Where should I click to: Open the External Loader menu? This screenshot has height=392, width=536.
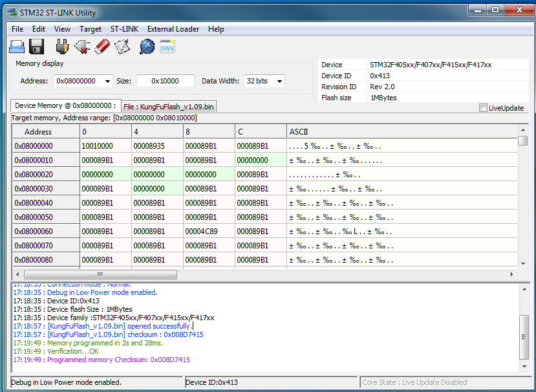tap(173, 29)
